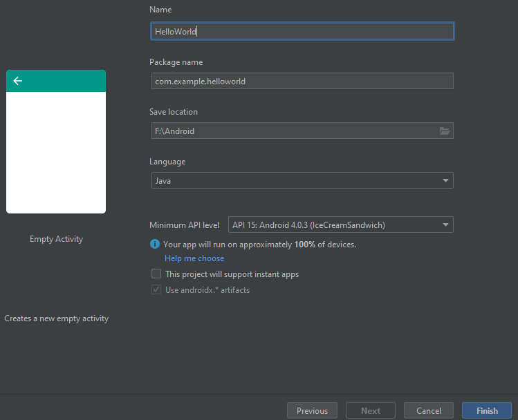
Task: Click the back arrow in the activity preview
Action: point(18,81)
